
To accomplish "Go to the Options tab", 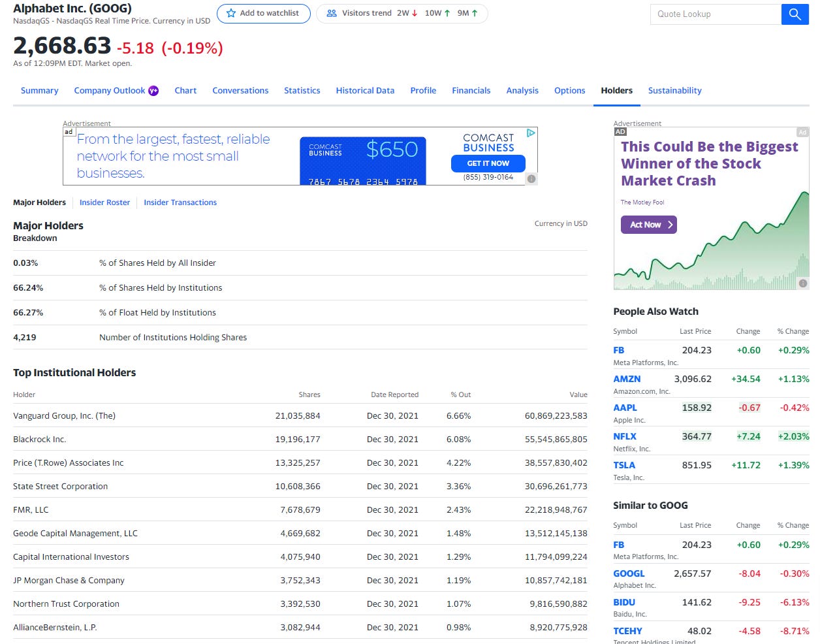I will pyautogui.click(x=569, y=91).
